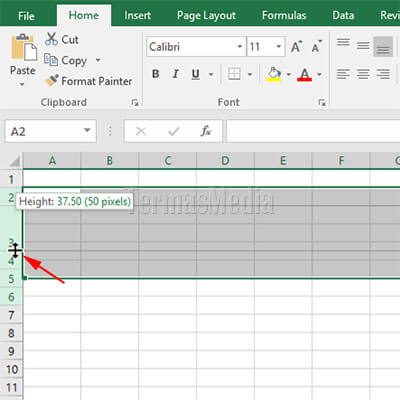Select row 9 header
This screenshot has height=400, width=400.
[11, 351]
